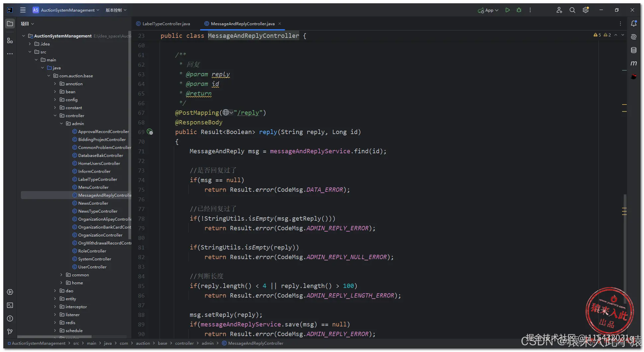Click the editor vertical scrollbar thumb

click(625, 249)
